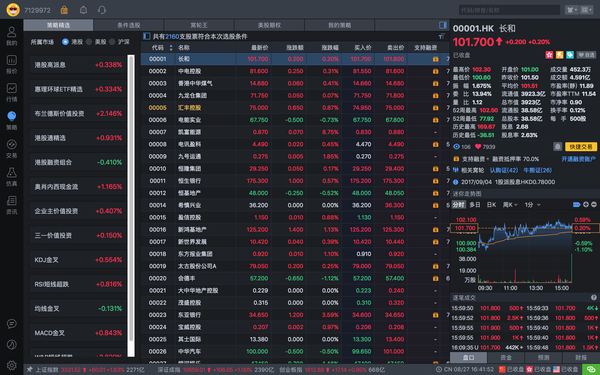This screenshot has height=375, width=600.
Task: Click the 快捷交易 button
Action: click(581, 147)
